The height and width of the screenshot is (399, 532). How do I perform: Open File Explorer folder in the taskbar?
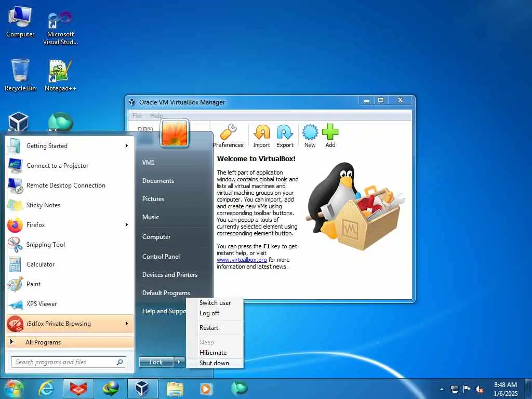point(175,389)
